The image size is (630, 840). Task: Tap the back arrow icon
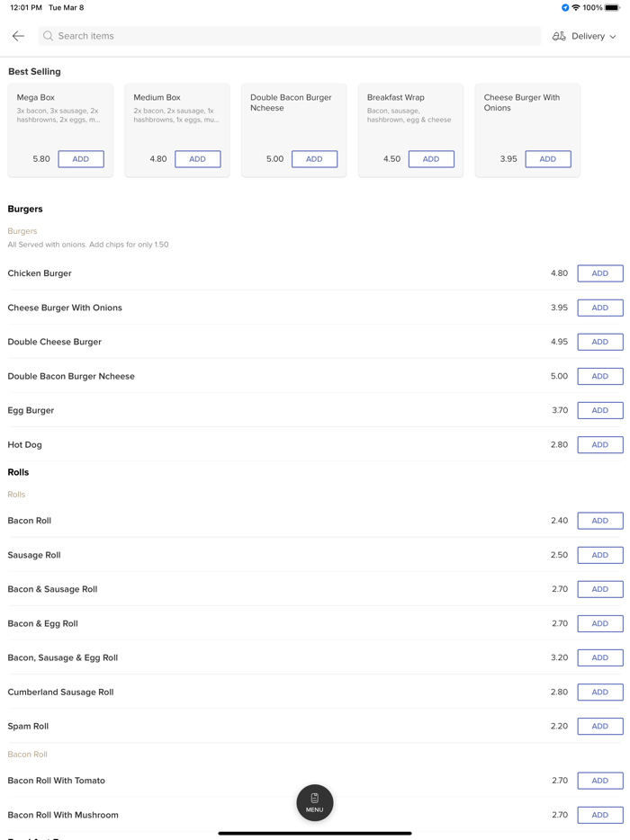(18, 36)
